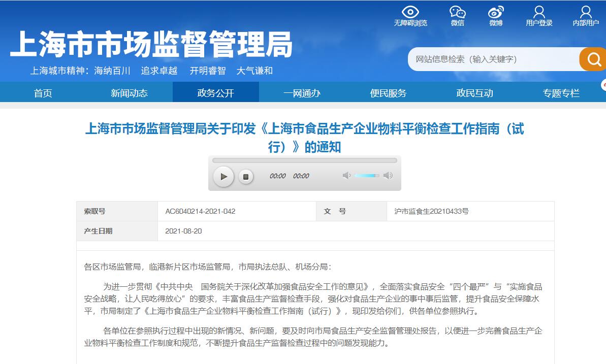Play the audio reading of the notice
606x364 pixels.
click(224, 177)
